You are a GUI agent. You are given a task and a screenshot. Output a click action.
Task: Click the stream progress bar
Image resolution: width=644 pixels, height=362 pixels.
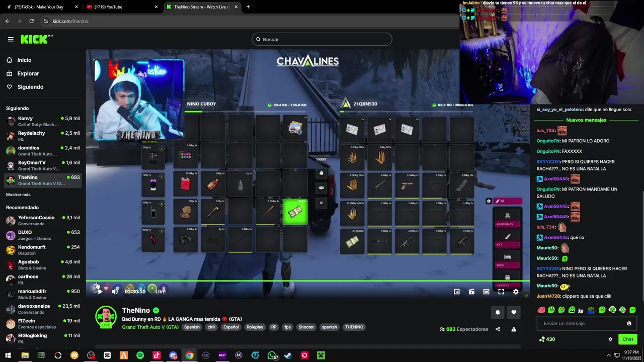point(307,282)
